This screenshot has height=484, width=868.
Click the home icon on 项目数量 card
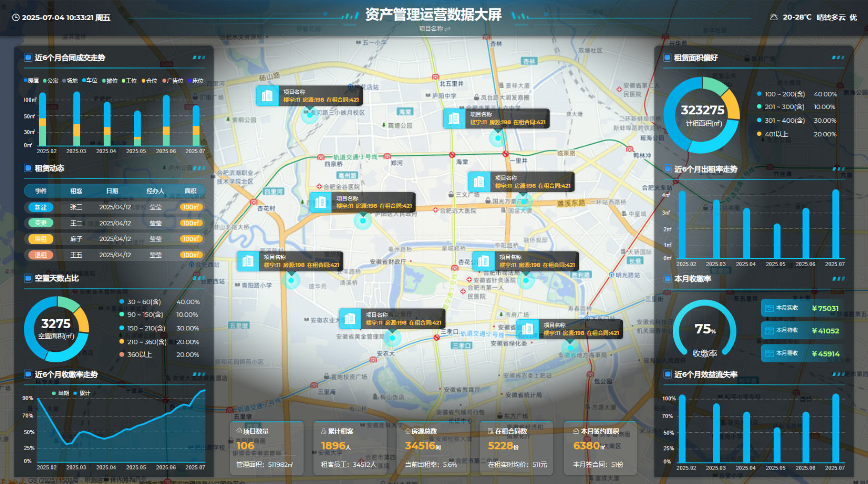[239, 431]
